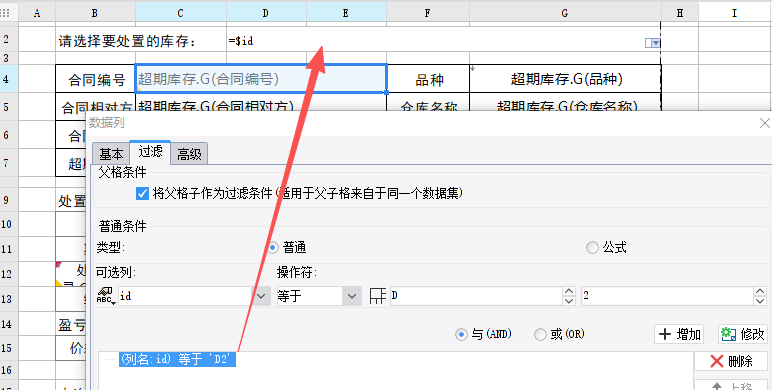The image size is (772, 390).
Task: Click the 品种 label cell
Action: [428, 79]
